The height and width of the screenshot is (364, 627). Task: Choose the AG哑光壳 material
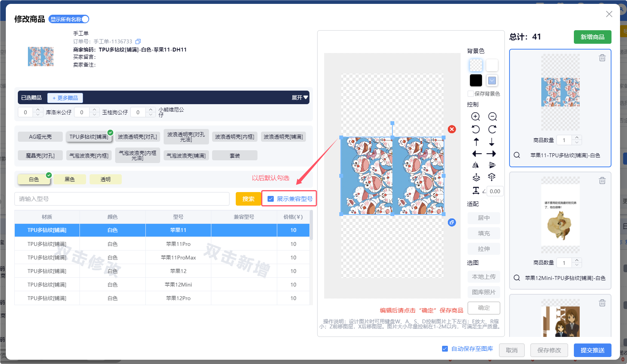pyautogui.click(x=40, y=137)
